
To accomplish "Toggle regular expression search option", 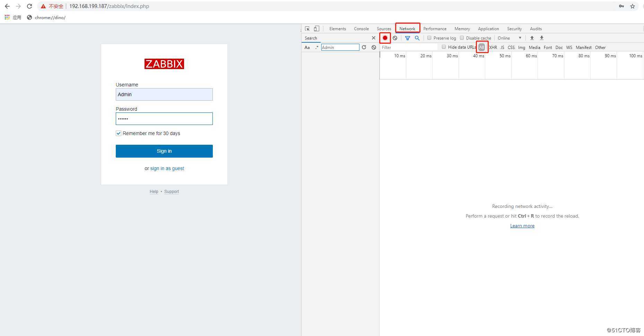I will point(317,47).
